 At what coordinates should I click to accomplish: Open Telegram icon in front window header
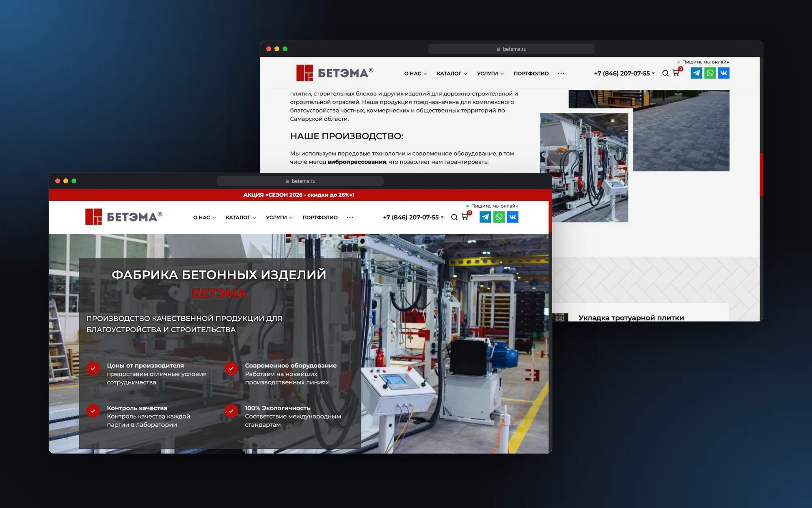tap(485, 217)
